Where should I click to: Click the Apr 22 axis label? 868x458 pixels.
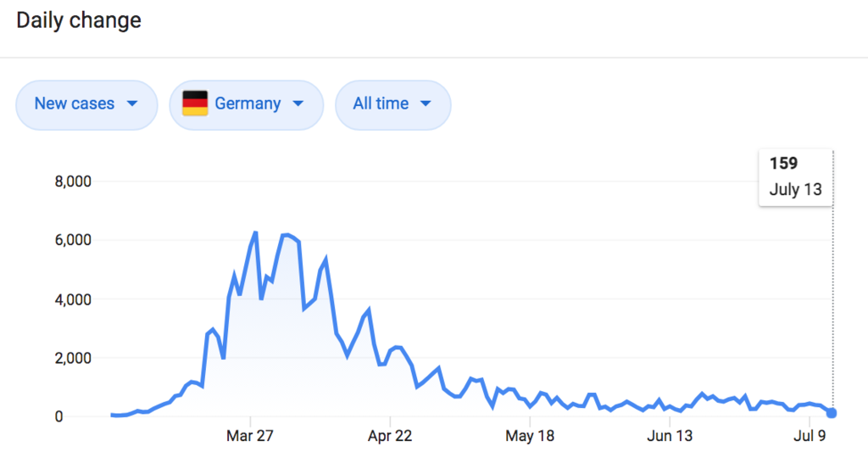click(390, 436)
